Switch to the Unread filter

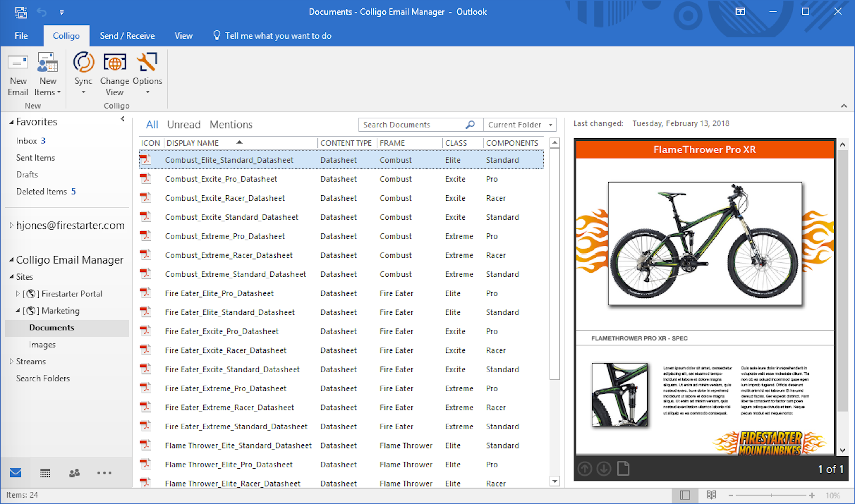click(x=183, y=124)
